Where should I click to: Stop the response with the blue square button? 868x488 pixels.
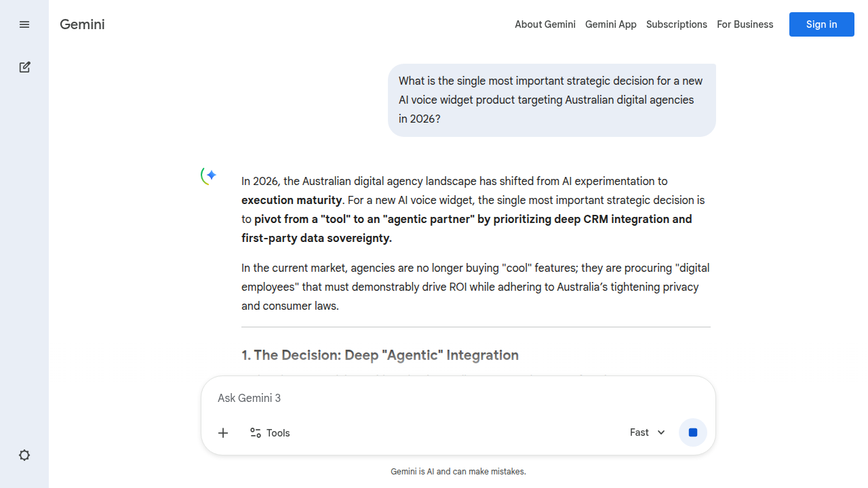[x=692, y=432]
